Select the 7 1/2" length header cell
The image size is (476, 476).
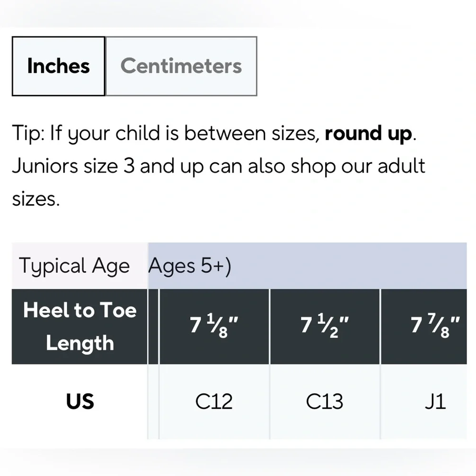click(325, 327)
